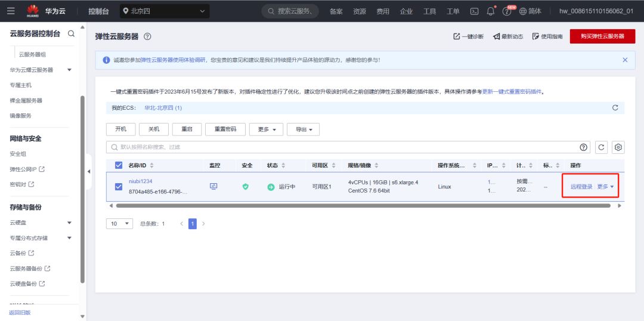Click the table settings gear icon
This screenshot has height=321, width=644.
point(618,147)
